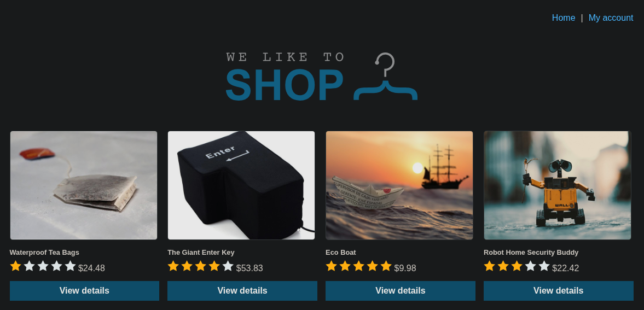Click the third star of Robot Home Security Buddy
Screen dimensions: 644x310
coord(517,266)
